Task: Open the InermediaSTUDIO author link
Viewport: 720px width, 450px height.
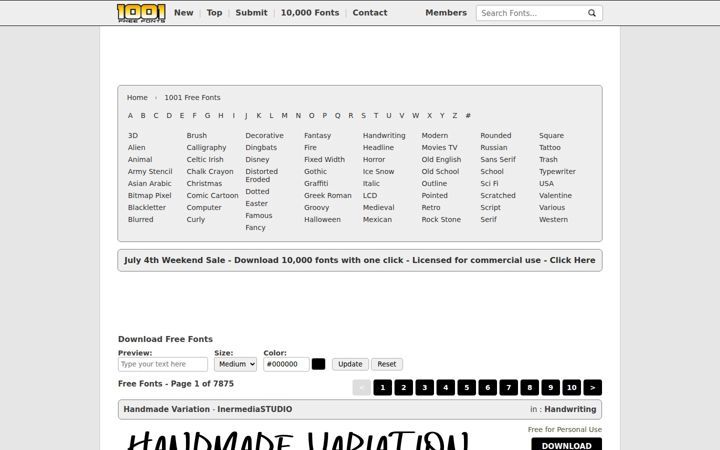Action: [x=254, y=409]
